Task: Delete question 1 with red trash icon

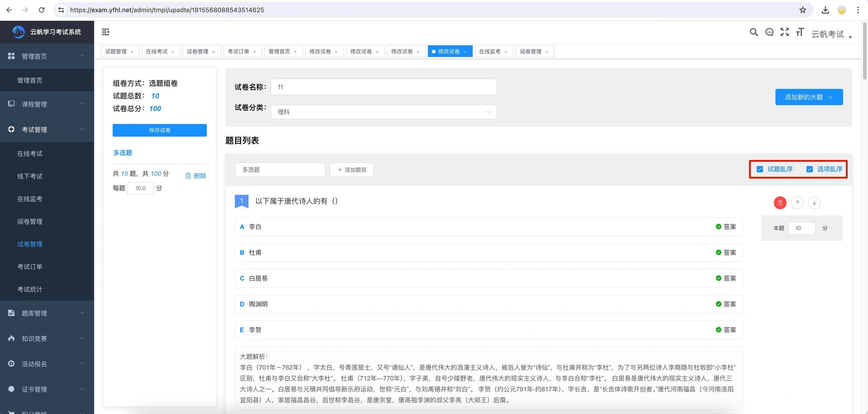Action: pyautogui.click(x=780, y=203)
